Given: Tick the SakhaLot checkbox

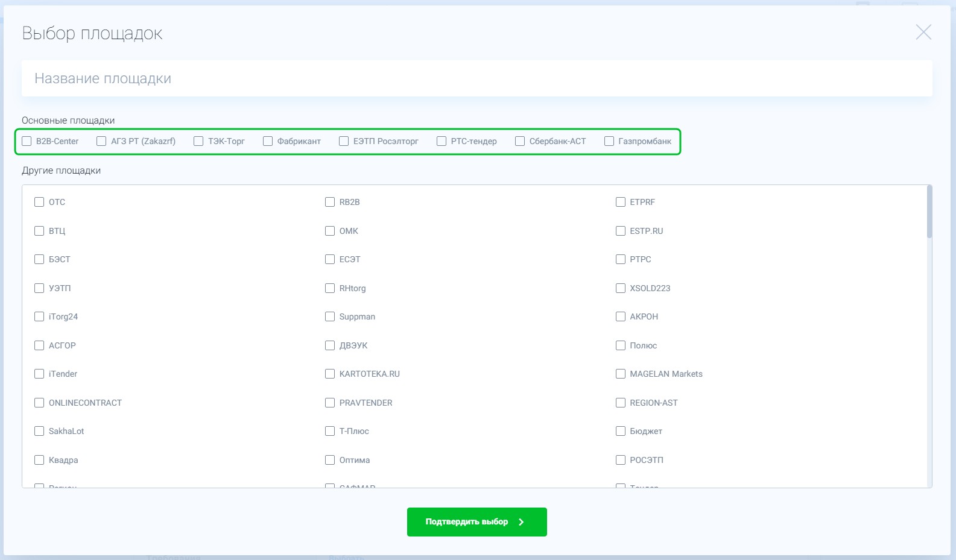Looking at the screenshot, I should coord(39,431).
